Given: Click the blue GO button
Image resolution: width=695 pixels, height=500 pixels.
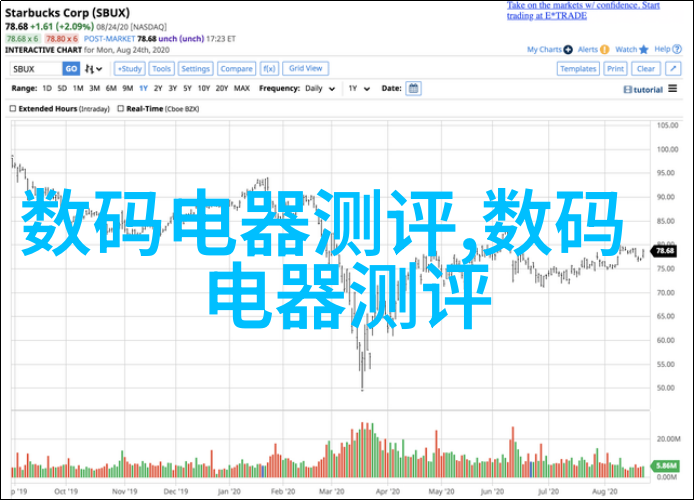Looking at the screenshot, I should tap(71, 69).
